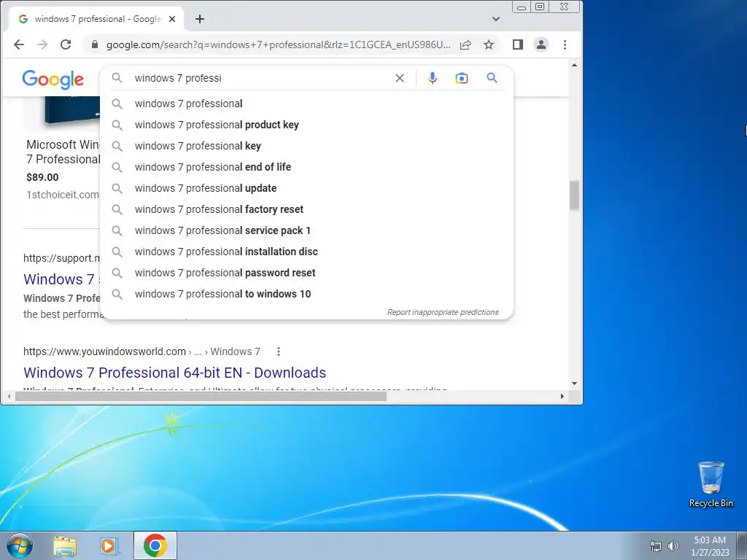The image size is (747, 560).
Task: Open the network tray icon
Action: (656, 546)
